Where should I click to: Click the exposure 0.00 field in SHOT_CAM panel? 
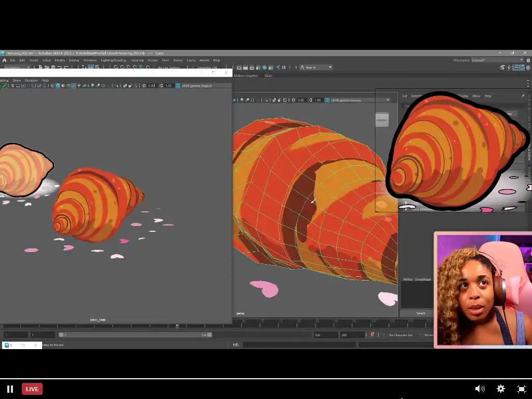point(151,86)
